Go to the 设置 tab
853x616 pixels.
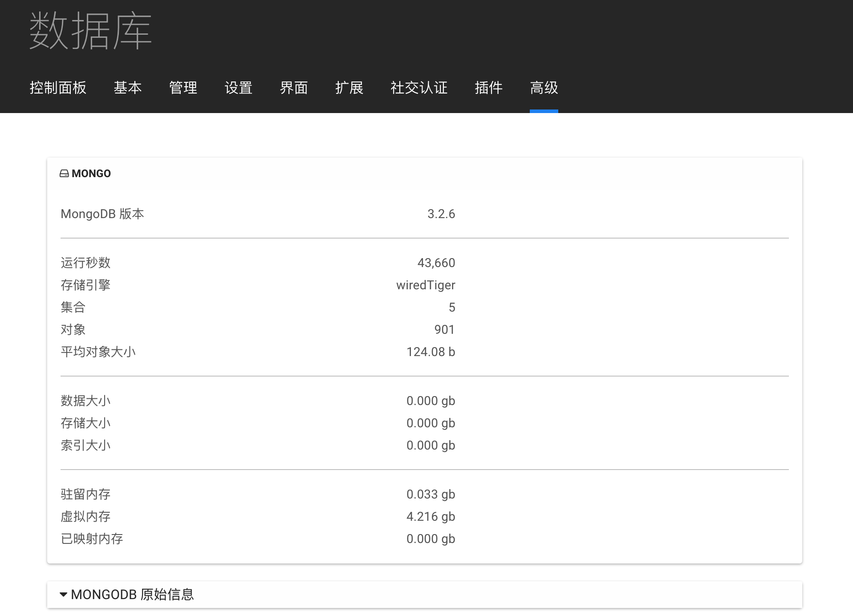239,88
